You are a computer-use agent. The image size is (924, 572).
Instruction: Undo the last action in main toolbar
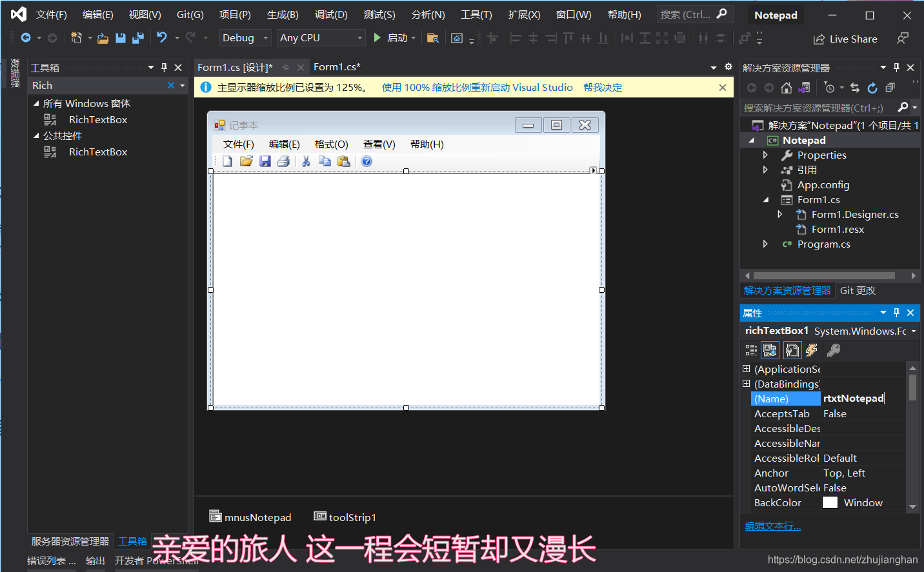coord(162,38)
